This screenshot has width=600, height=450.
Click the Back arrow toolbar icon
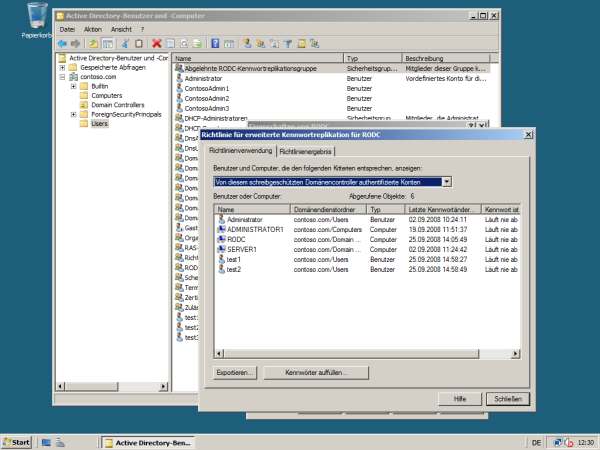click(x=62, y=44)
